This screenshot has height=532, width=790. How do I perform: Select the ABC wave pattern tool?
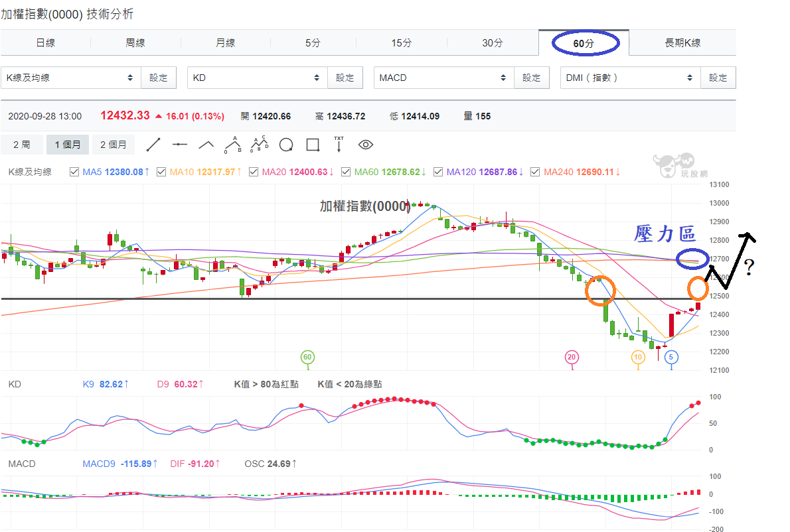(233, 145)
